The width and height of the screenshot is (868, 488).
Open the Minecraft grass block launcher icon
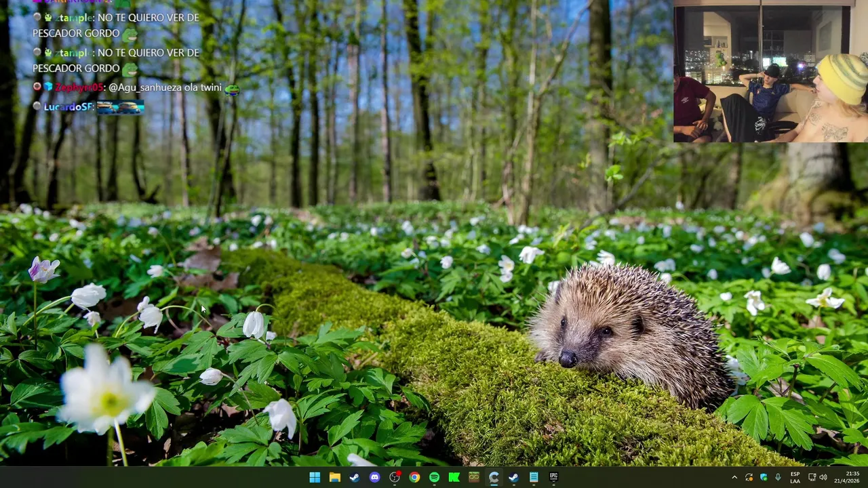(474, 477)
